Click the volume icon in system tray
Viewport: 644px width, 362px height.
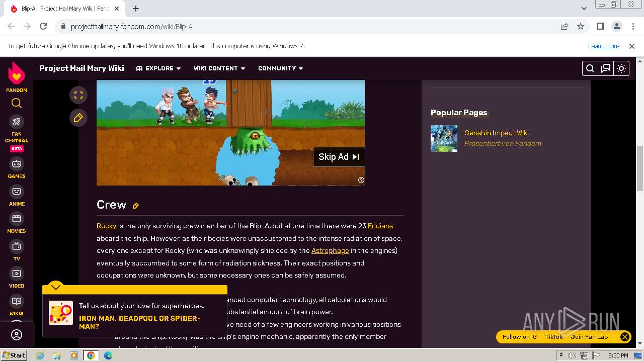pyautogui.click(x=572, y=355)
